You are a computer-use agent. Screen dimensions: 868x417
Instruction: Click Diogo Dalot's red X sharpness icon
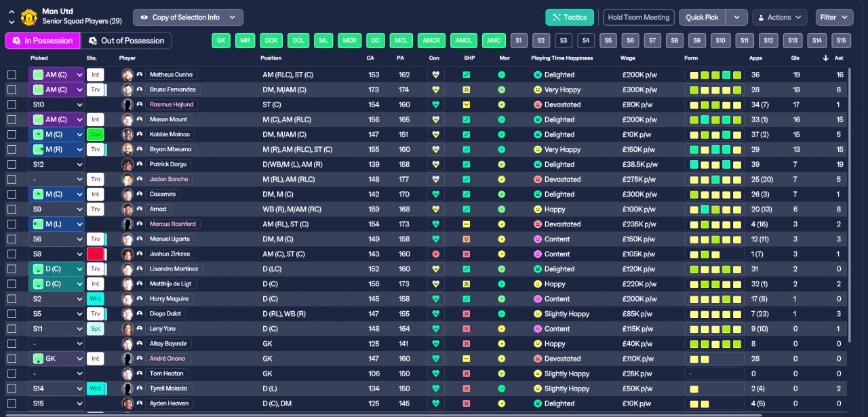pos(466,313)
